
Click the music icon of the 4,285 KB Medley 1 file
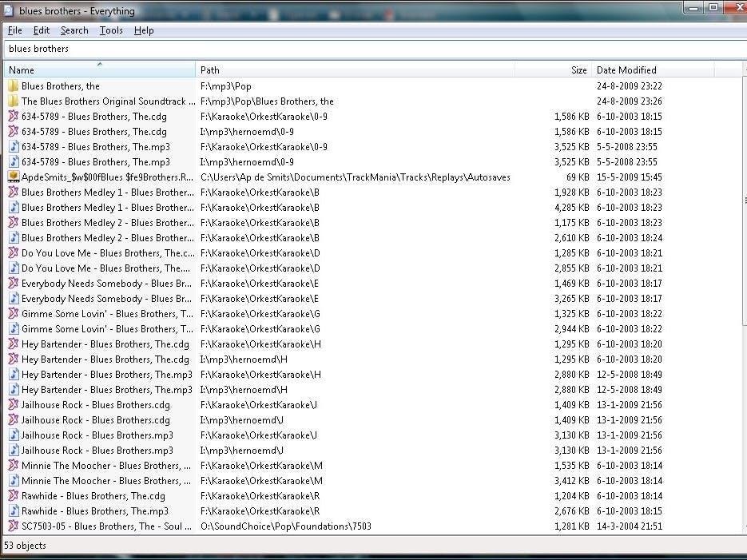tap(14, 208)
